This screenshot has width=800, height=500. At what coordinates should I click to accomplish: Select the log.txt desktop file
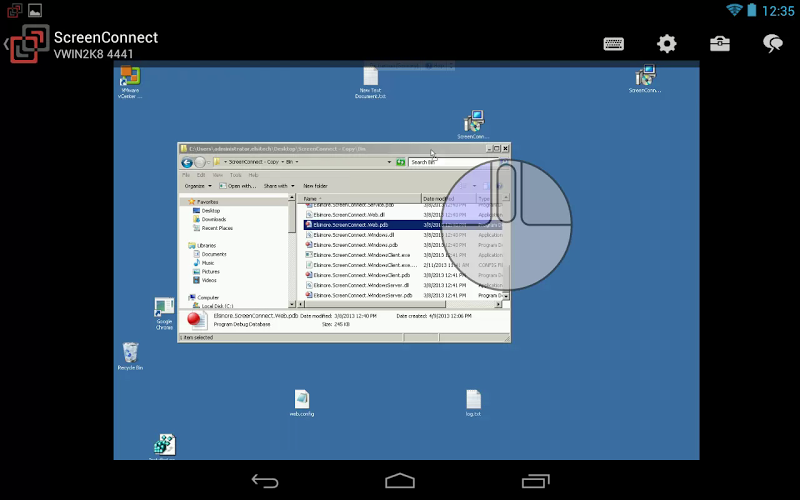[473, 401]
